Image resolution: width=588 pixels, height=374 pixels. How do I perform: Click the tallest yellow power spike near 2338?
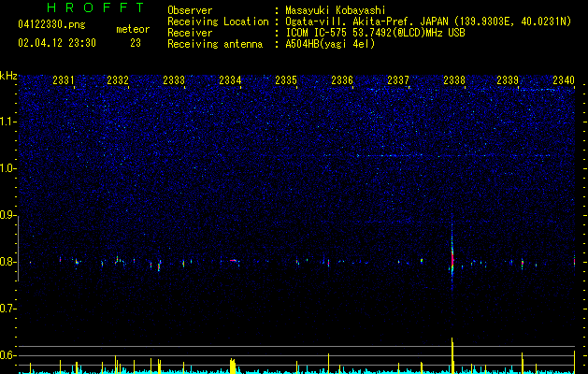point(452,355)
